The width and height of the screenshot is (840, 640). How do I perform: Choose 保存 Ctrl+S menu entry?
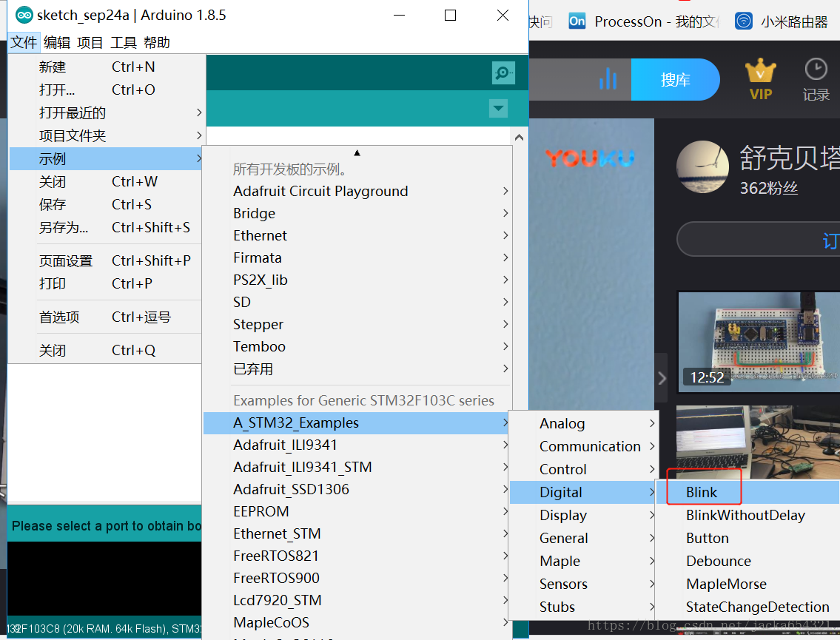point(106,205)
